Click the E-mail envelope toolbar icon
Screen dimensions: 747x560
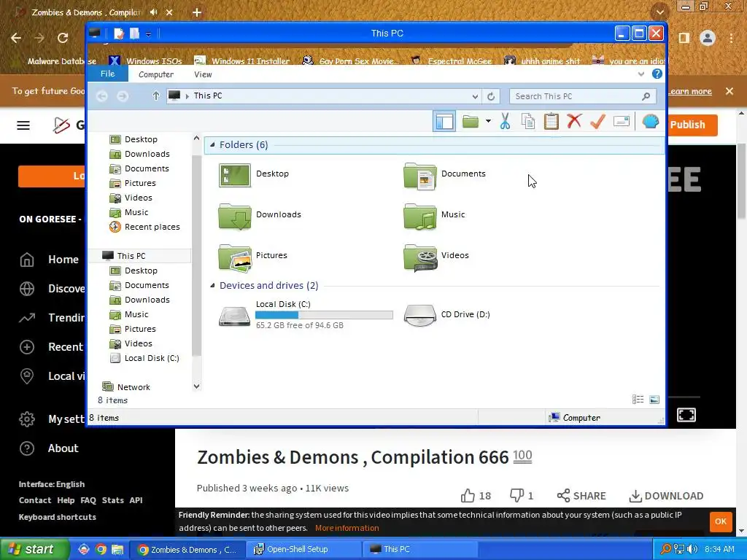click(622, 122)
